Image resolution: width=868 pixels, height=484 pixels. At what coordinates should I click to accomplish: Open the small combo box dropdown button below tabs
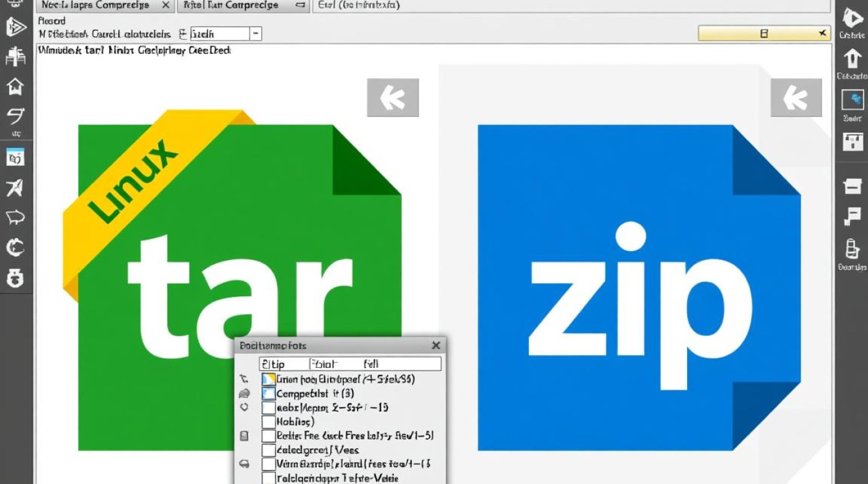255,34
